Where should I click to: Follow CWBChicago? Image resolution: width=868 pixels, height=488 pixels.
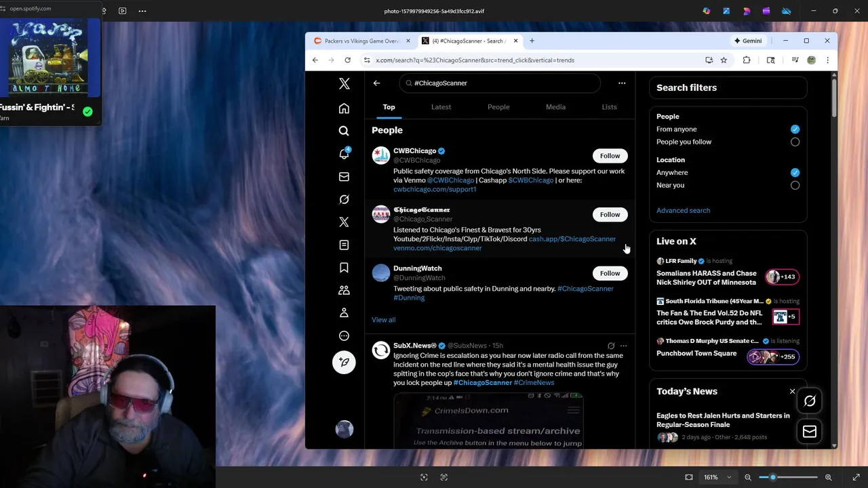(x=610, y=156)
